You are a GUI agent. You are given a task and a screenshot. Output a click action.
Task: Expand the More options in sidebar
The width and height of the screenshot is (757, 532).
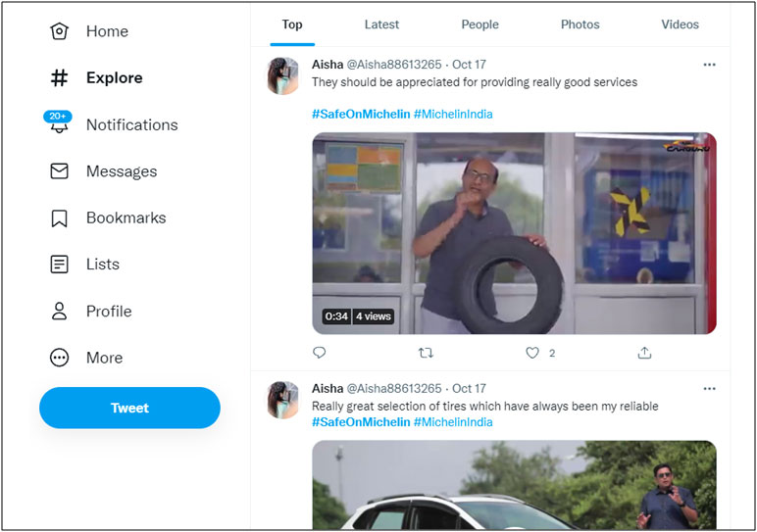tap(60, 358)
